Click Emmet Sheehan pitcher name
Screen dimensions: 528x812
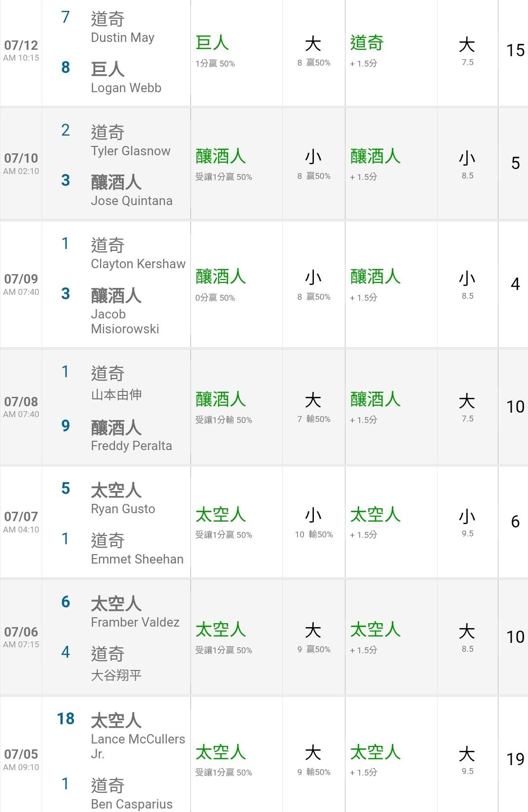(x=137, y=559)
